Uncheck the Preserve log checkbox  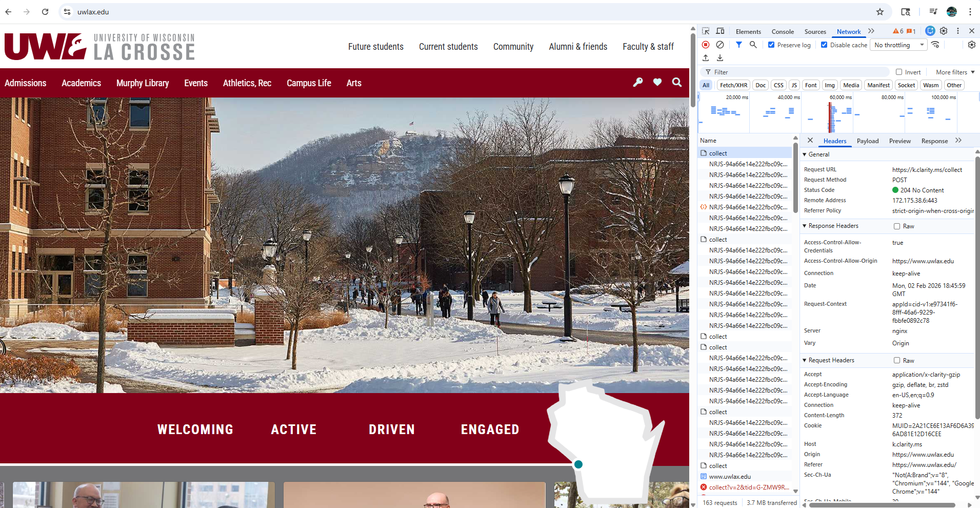[771, 45]
